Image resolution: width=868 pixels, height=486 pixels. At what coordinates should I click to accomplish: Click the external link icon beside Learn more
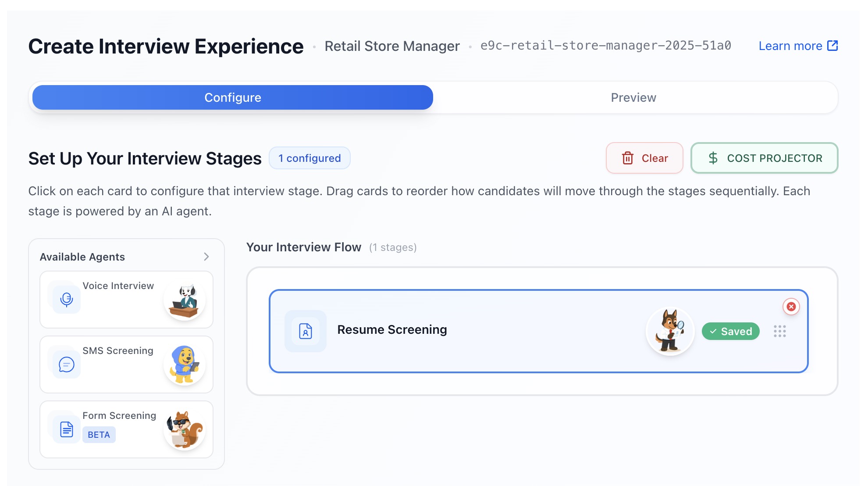coord(832,46)
